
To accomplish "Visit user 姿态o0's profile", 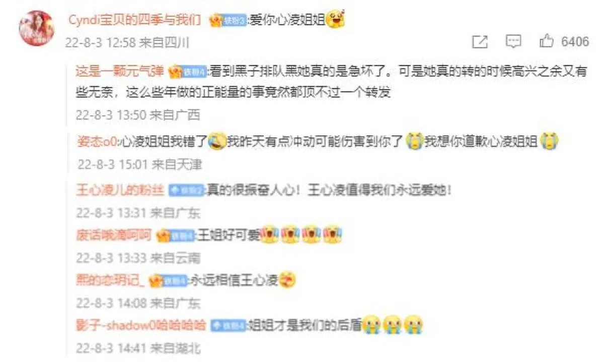I will 97,142.
